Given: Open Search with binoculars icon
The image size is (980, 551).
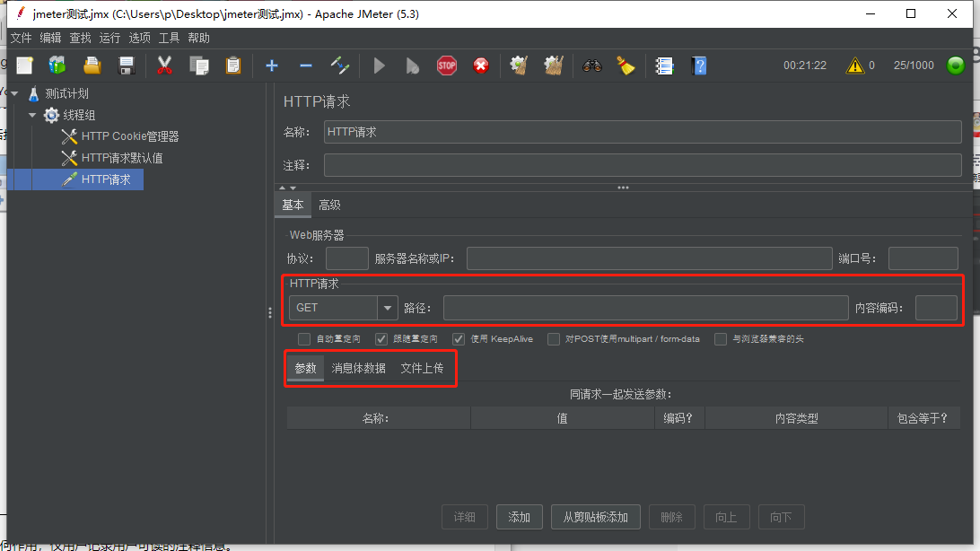Looking at the screenshot, I should point(592,66).
